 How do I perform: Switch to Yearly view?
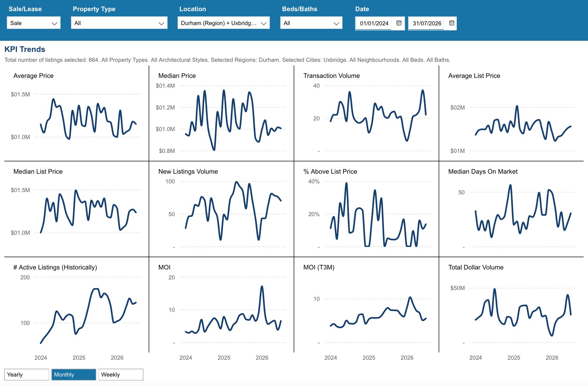[x=27, y=374]
